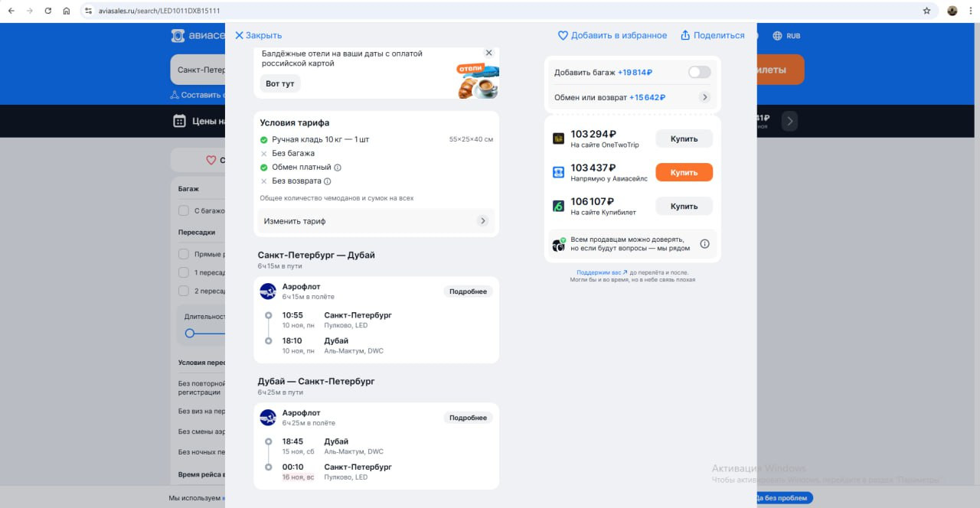Click the Поделиться share icon
980x508 pixels.
pos(685,35)
